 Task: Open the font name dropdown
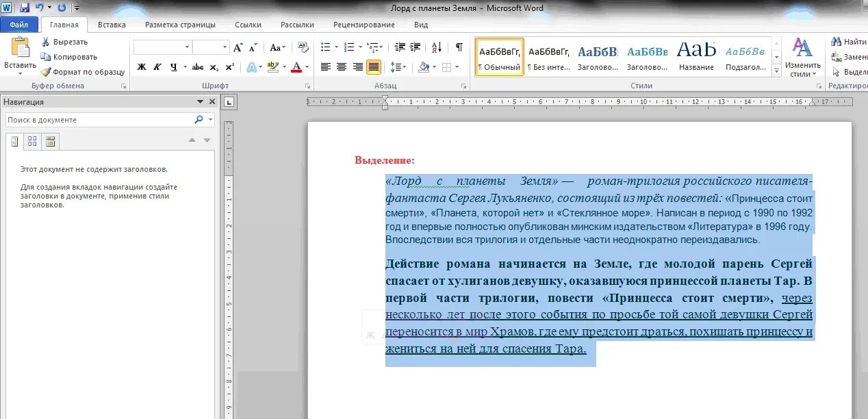click(187, 47)
